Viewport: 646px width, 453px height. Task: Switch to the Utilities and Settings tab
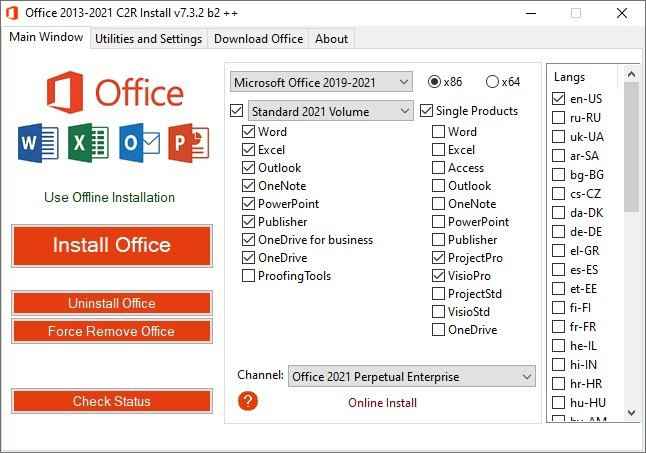tap(149, 38)
